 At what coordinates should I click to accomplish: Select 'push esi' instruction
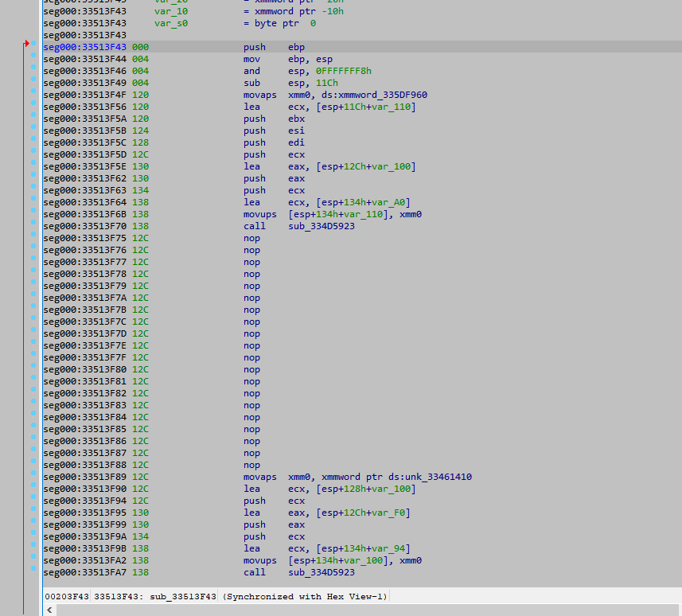tap(274, 131)
